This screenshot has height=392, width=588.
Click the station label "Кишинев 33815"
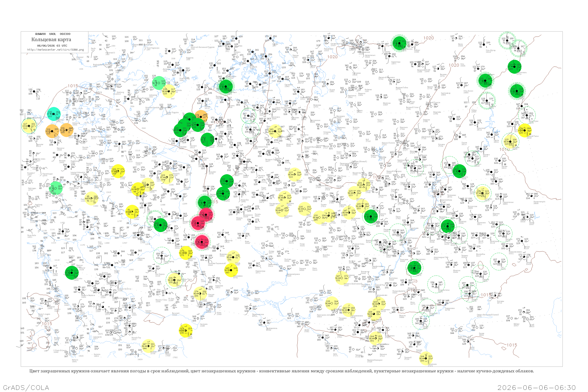pyautogui.click(x=219, y=287)
